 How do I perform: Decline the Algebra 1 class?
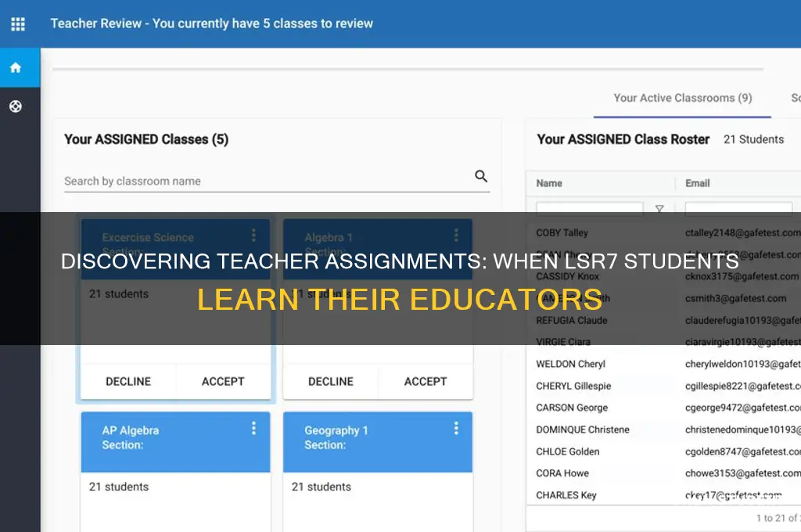[331, 381]
